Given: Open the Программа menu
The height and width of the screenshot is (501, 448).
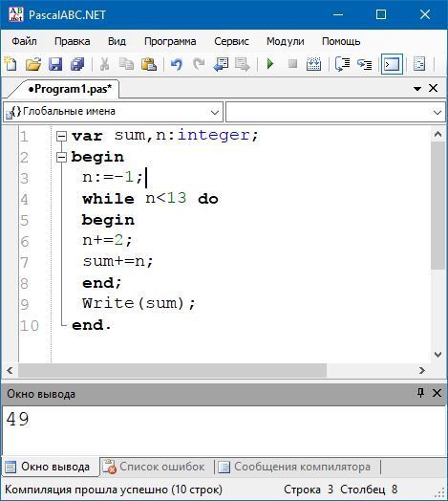Looking at the screenshot, I should (170, 41).
